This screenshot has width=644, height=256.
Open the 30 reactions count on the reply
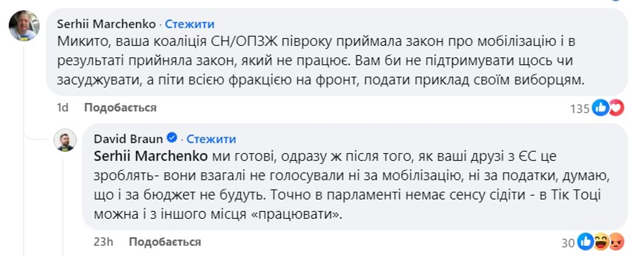point(568,242)
